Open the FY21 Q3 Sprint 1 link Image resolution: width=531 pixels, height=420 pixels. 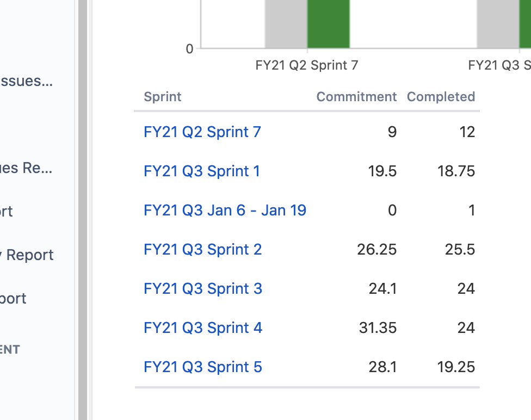[202, 171]
